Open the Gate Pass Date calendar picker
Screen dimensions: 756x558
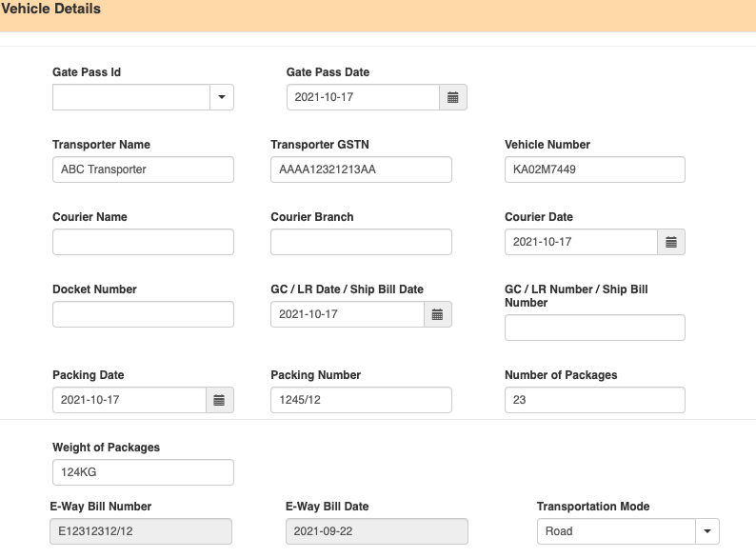[x=452, y=97]
